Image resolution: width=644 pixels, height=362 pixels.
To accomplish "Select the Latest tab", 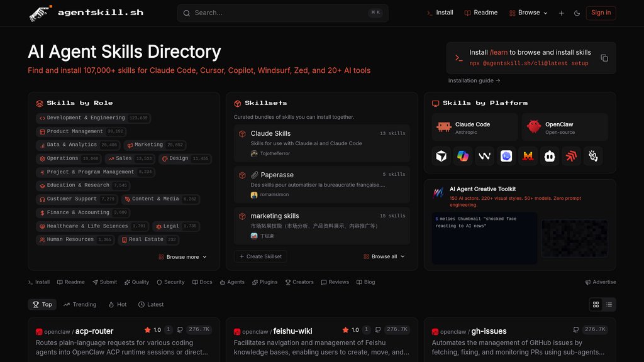I will (x=151, y=305).
